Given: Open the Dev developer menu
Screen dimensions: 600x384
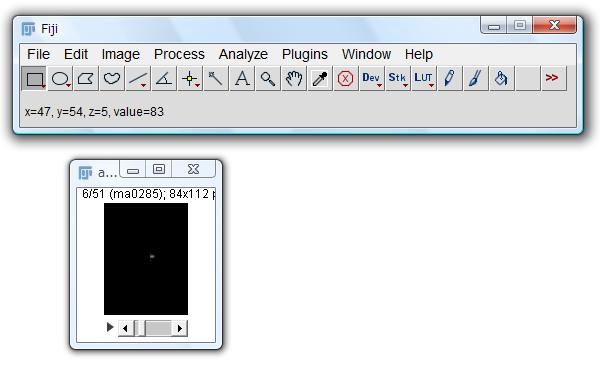Looking at the screenshot, I should (372, 78).
